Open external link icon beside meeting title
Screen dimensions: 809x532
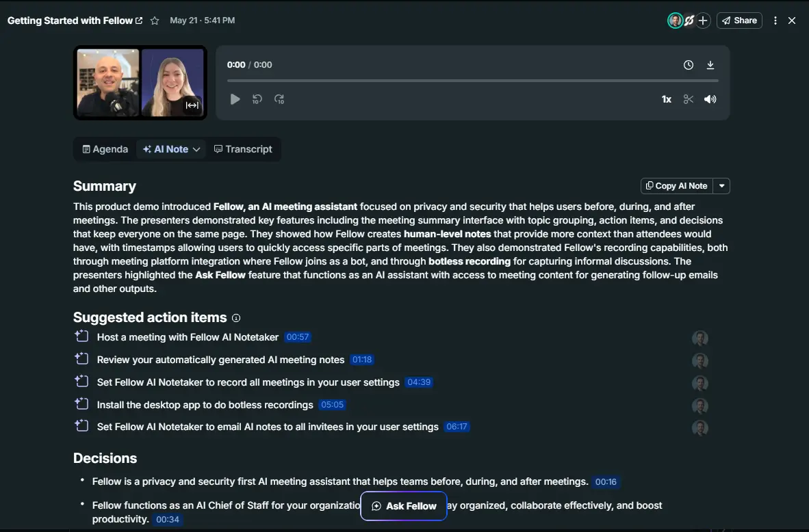(x=139, y=21)
